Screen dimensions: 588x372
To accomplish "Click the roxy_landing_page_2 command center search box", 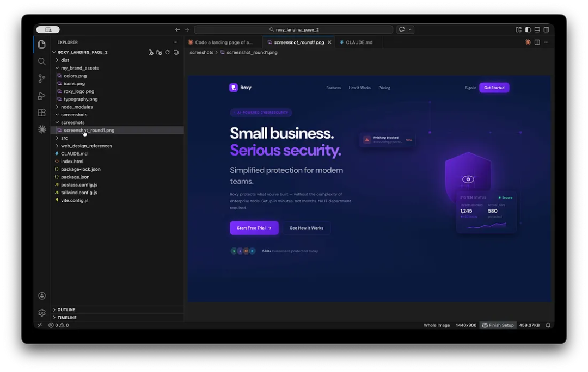I will click(x=293, y=30).
